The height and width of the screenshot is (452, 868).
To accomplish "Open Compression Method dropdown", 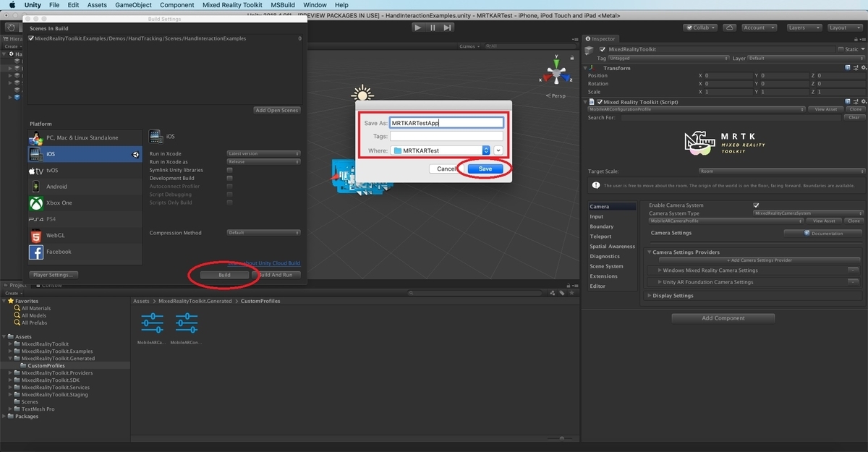I will tap(263, 233).
